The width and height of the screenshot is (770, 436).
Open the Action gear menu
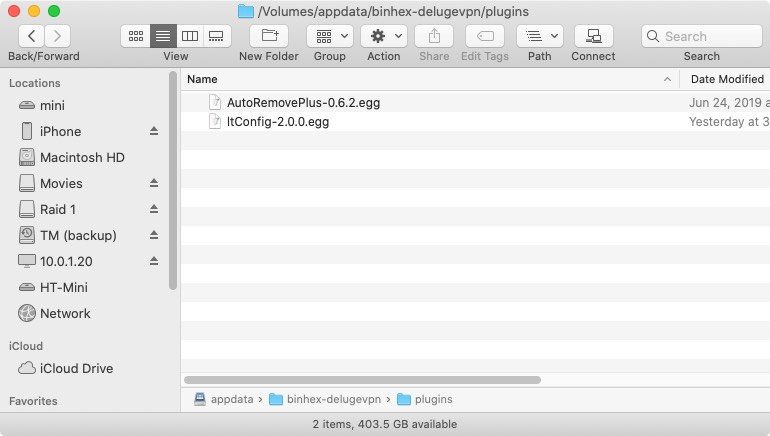[384, 36]
